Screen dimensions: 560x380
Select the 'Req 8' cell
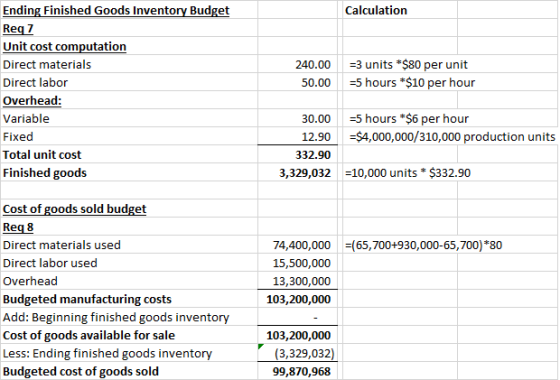pyautogui.click(x=129, y=226)
